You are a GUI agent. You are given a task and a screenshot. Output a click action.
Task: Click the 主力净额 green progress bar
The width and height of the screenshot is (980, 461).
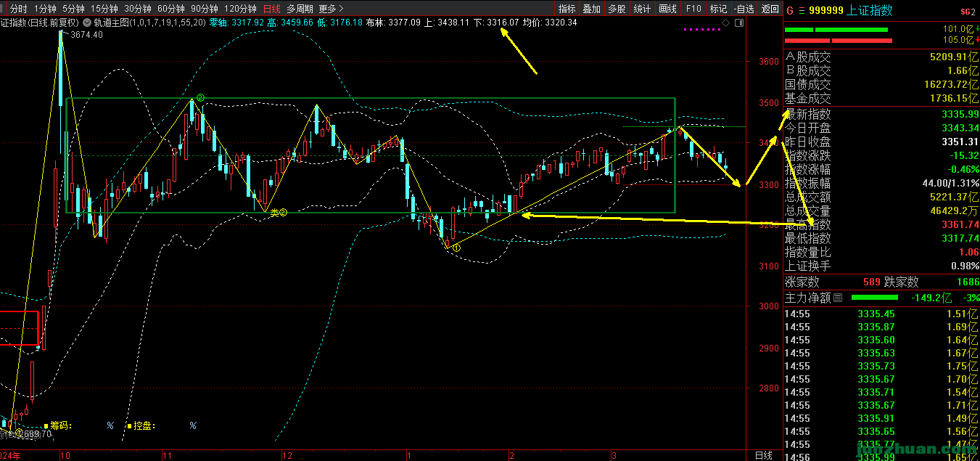[x=874, y=298]
